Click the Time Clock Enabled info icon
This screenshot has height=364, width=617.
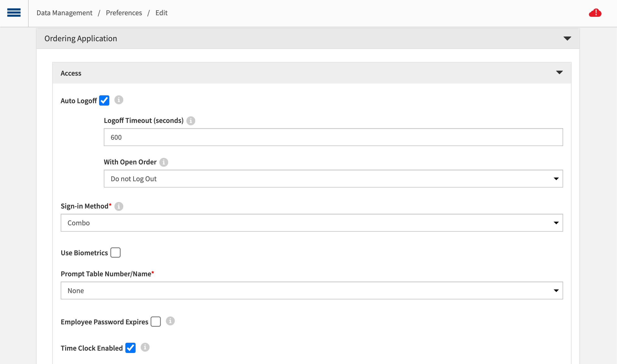coord(145,347)
